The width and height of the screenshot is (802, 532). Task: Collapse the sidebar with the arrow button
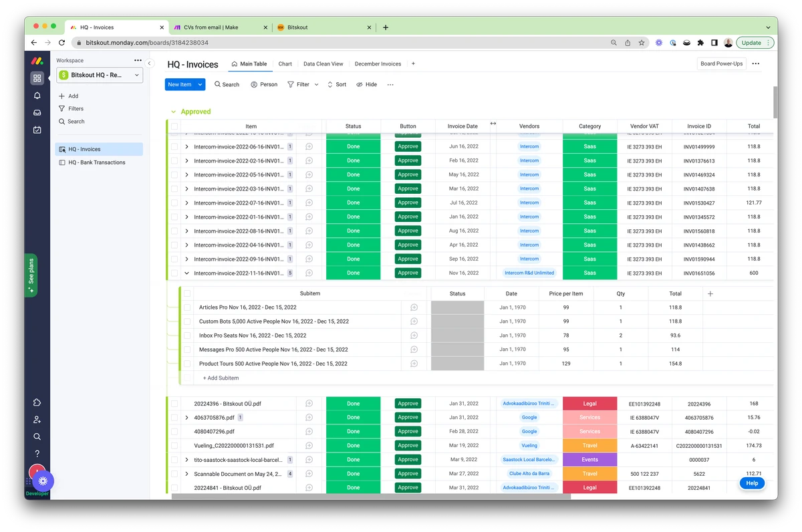tap(150, 63)
